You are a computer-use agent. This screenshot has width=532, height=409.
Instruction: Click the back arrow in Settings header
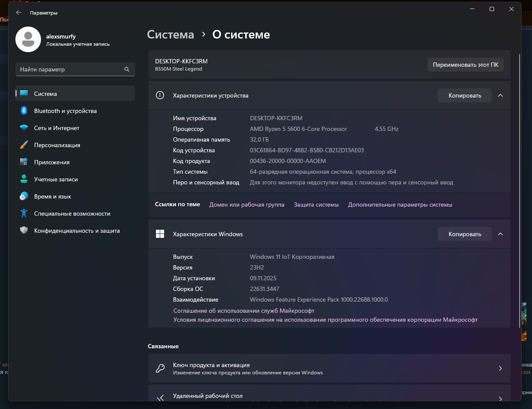click(19, 13)
